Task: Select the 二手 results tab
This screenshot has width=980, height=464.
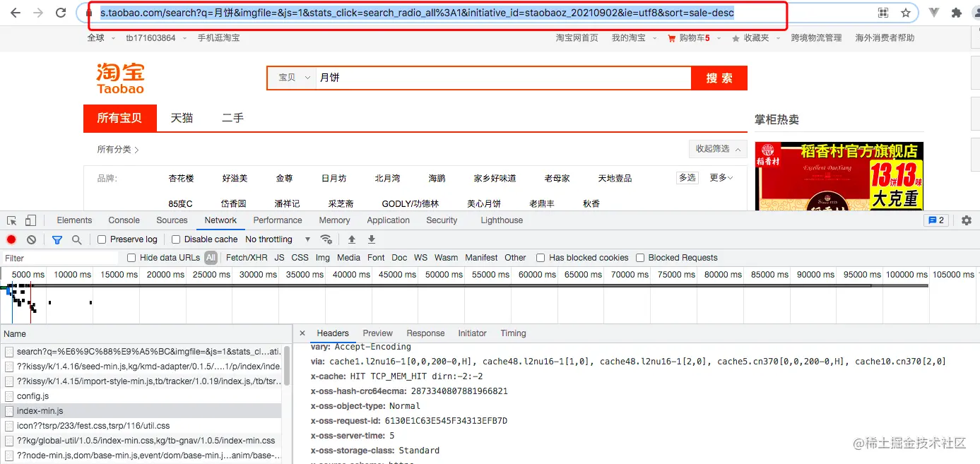Action: [x=232, y=118]
